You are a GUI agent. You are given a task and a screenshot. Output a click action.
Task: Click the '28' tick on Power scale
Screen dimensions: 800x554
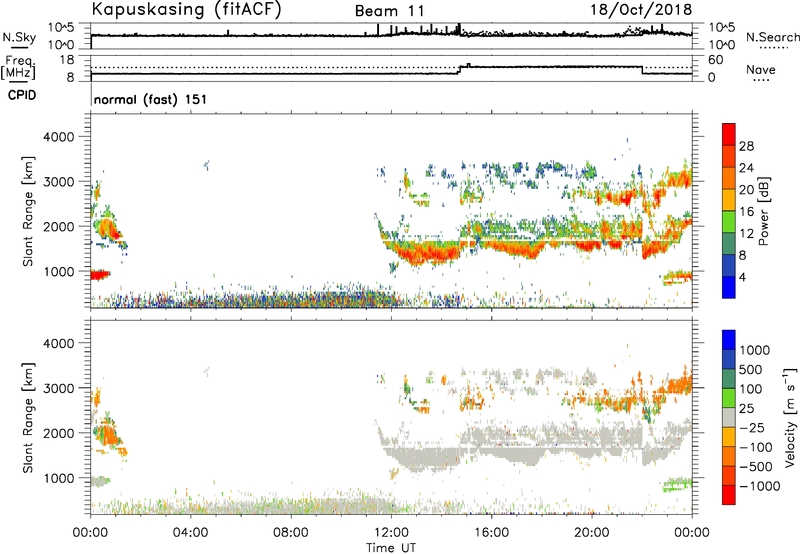pos(746,146)
